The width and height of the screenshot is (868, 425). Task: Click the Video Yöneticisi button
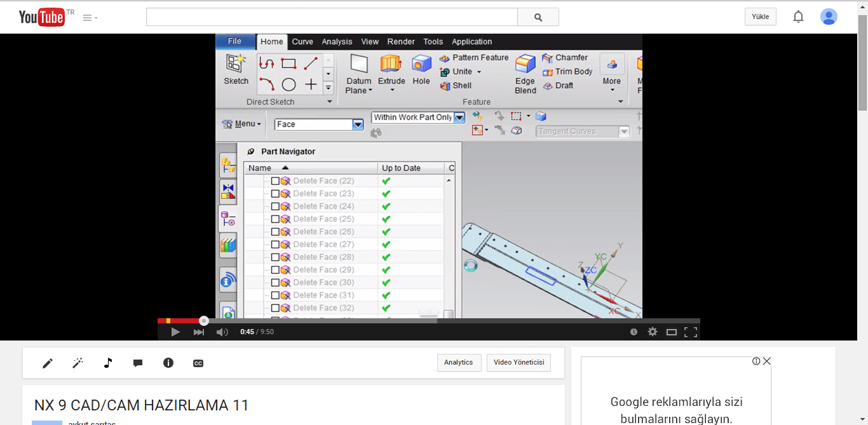coord(519,363)
